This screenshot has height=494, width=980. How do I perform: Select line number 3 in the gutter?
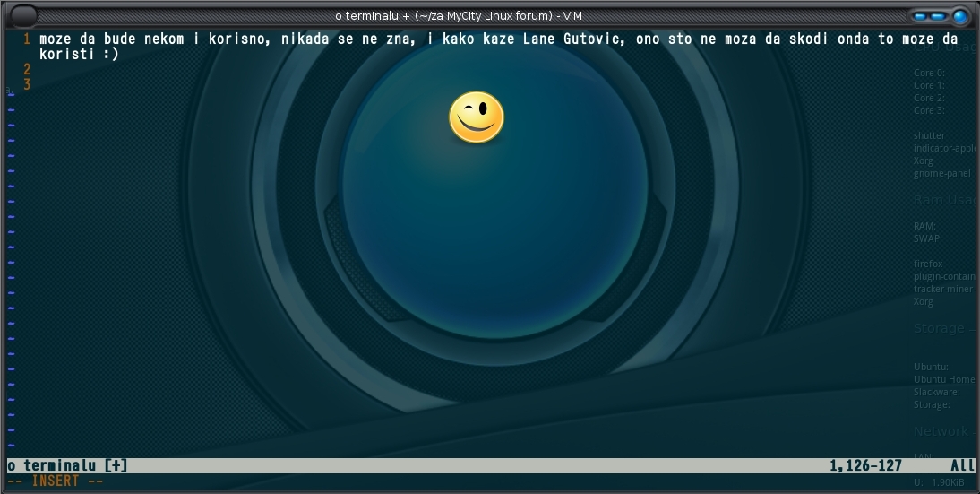pyautogui.click(x=27, y=84)
